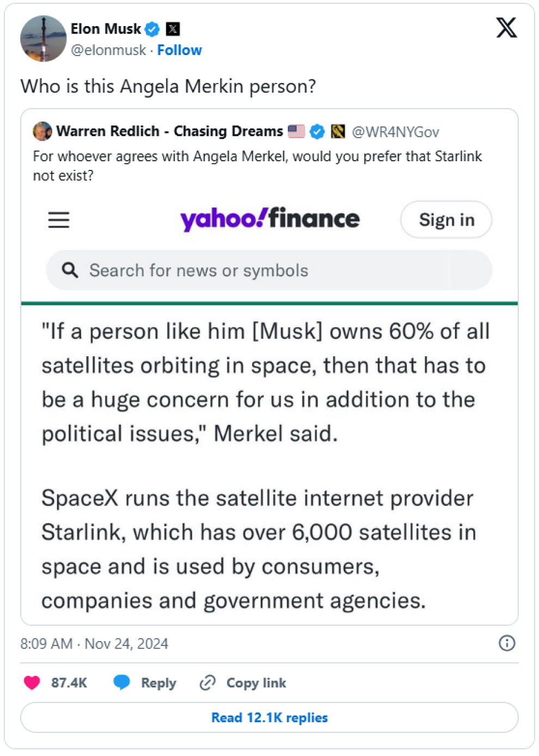Image resolution: width=539 pixels, height=756 pixels.
Task: Click the blue verified badge beside Elon Musk
Action: pyautogui.click(x=152, y=29)
